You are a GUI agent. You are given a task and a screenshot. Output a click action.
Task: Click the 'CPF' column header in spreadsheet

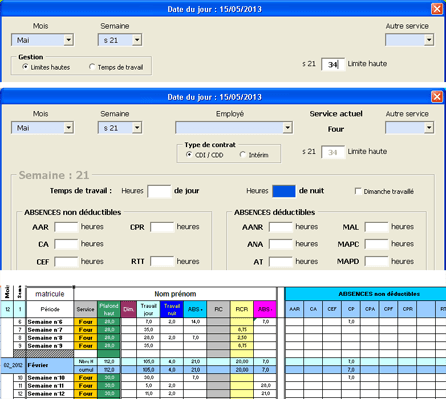(x=388, y=309)
